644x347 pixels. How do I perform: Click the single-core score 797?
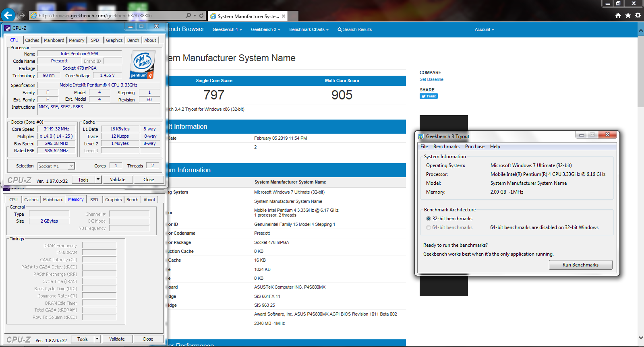pyautogui.click(x=214, y=95)
